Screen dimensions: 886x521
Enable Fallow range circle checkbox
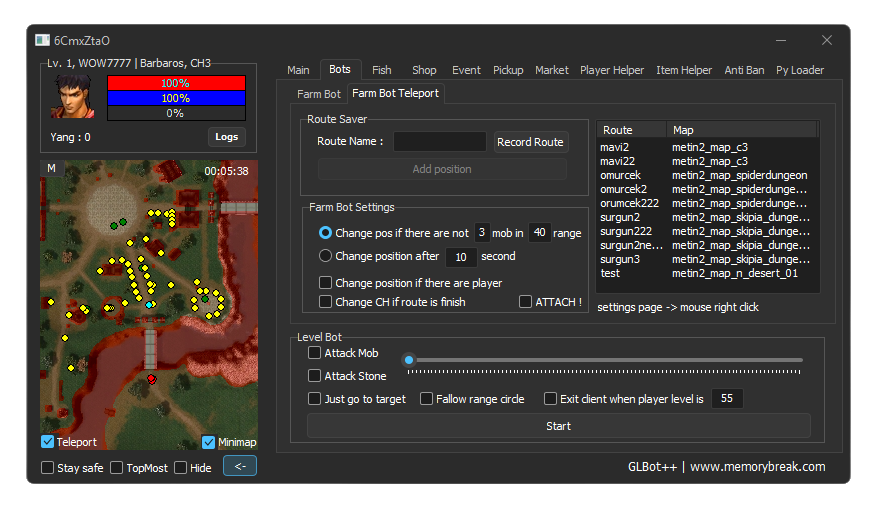[427, 399]
